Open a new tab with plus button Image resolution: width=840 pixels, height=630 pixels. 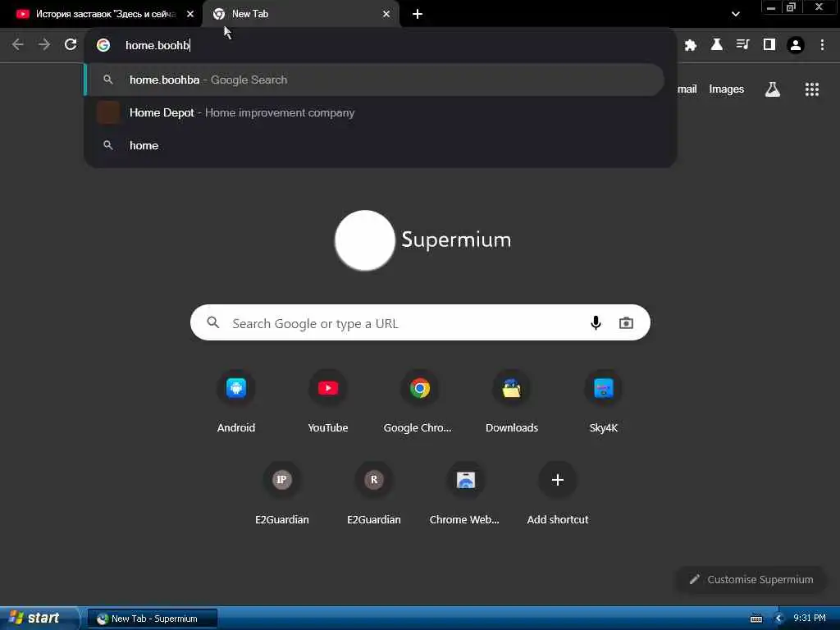418,14
